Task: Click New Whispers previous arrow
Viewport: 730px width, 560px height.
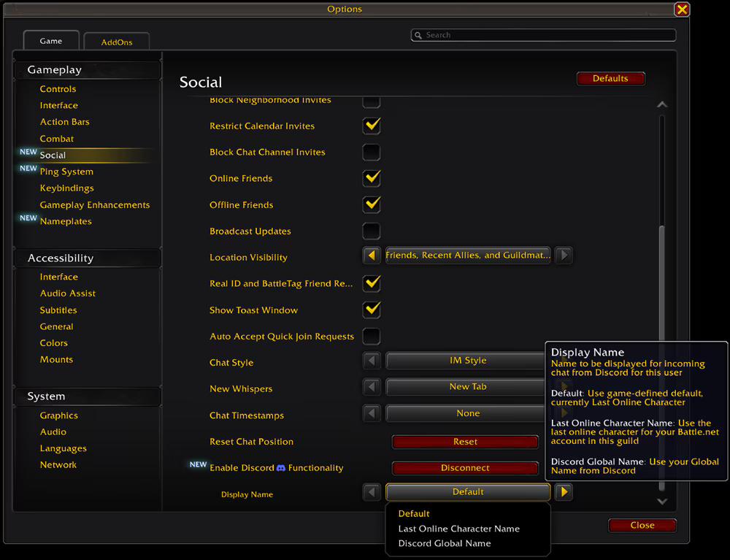Action: 372,387
